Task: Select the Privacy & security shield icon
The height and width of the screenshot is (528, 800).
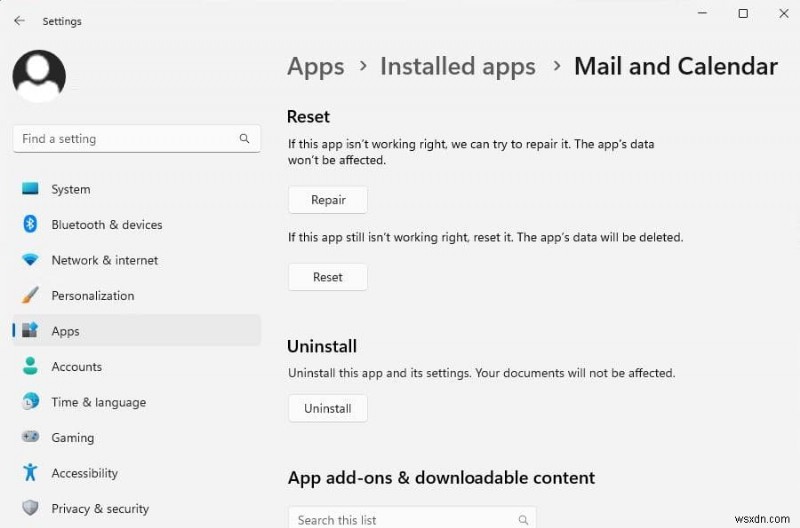Action: pyautogui.click(x=30, y=508)
